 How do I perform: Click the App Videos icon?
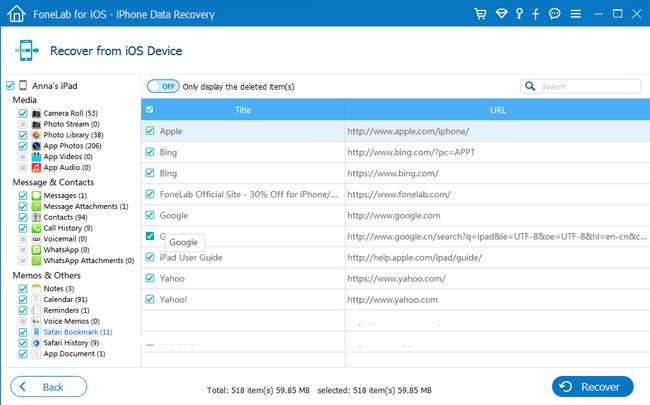(x=36, y=157)
